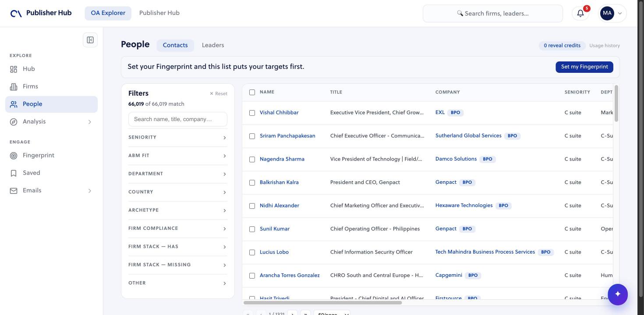This screenshot has height=315, width=644.
Task: Expand the Department filter
Action: click(x=177, y=174)
